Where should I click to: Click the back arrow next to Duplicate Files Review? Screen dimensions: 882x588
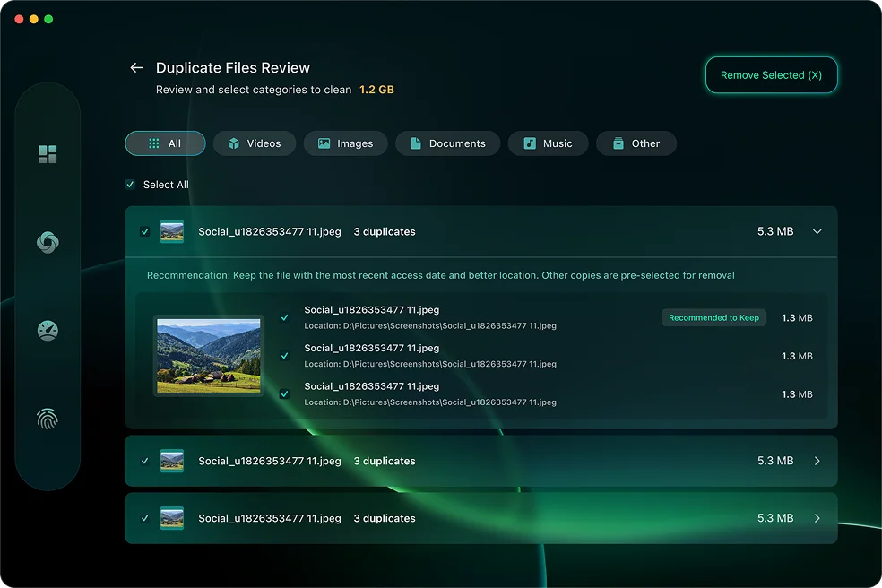[x=135, y=67]
